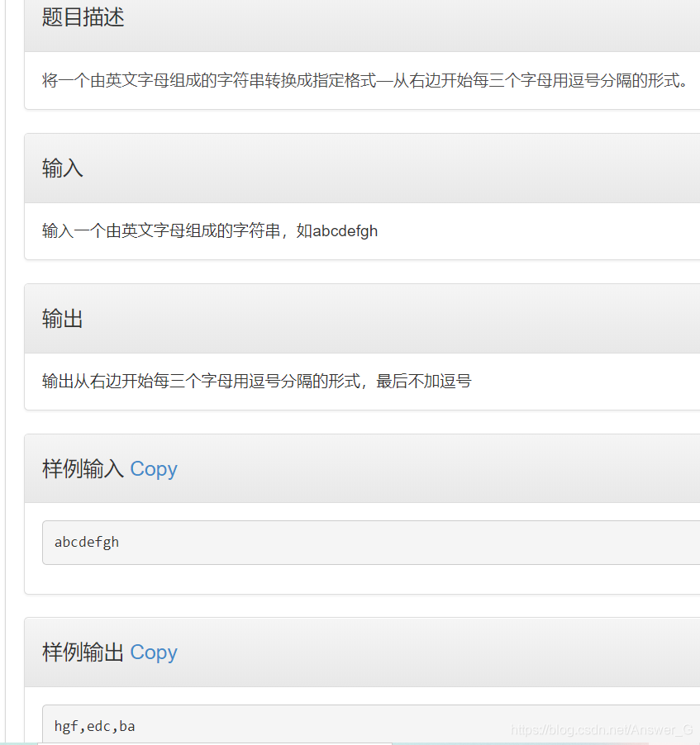Image resolution: width=700 pixels, height=745 pixels.
Task: Click the output description line ending 最后不加逗号
Action: (x=257, y=381)
